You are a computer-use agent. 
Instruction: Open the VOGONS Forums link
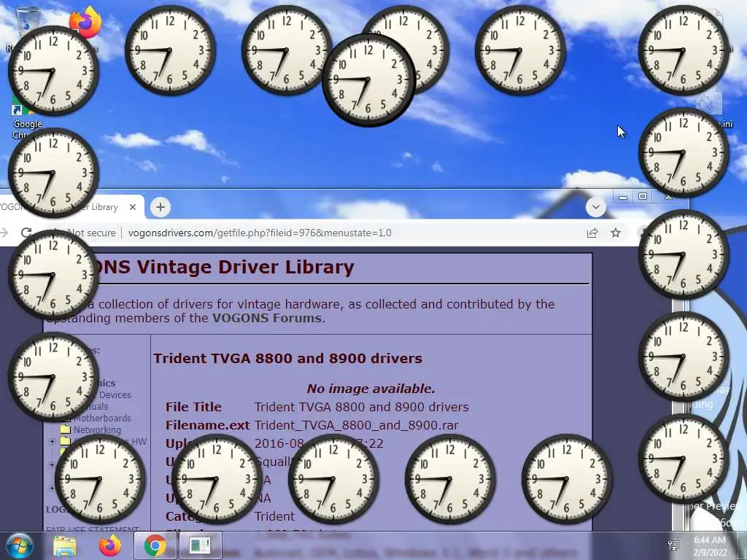click(x=267, y=318)
